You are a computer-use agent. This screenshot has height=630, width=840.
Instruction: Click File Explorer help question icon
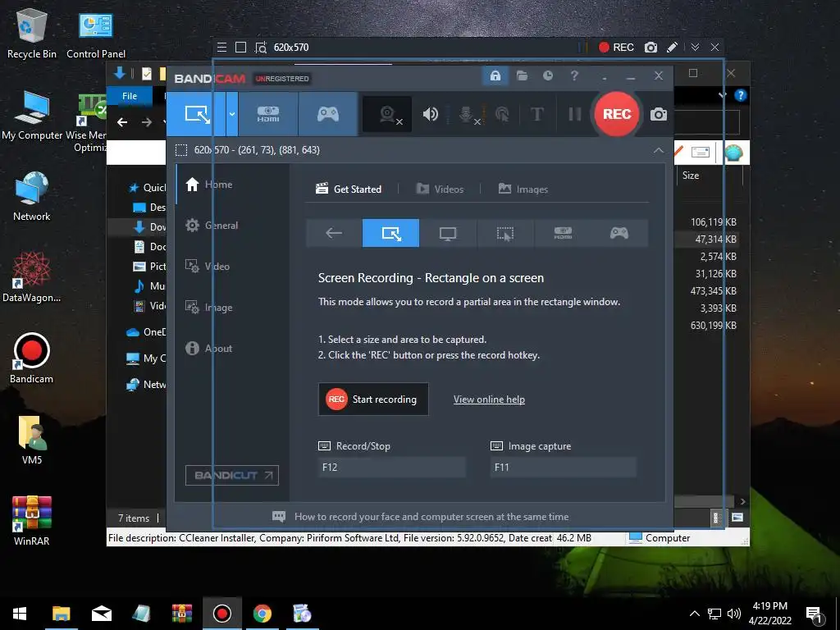(741, 95)
